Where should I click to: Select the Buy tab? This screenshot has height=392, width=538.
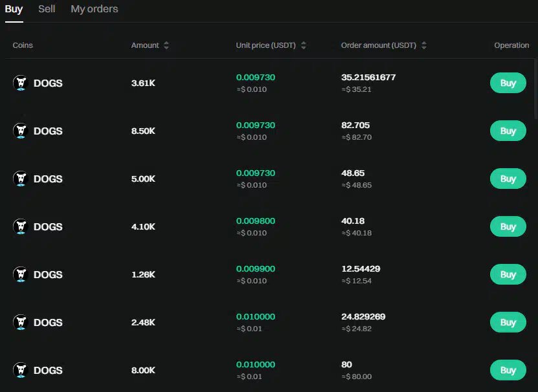tap(14, 9)
